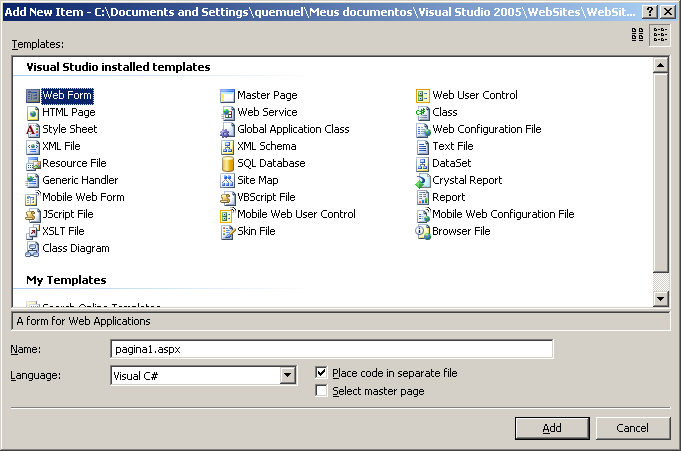The width and height of the screenshot is (681, 451).
Task: Choose the Resource File template icon
Action: [33, 163]
